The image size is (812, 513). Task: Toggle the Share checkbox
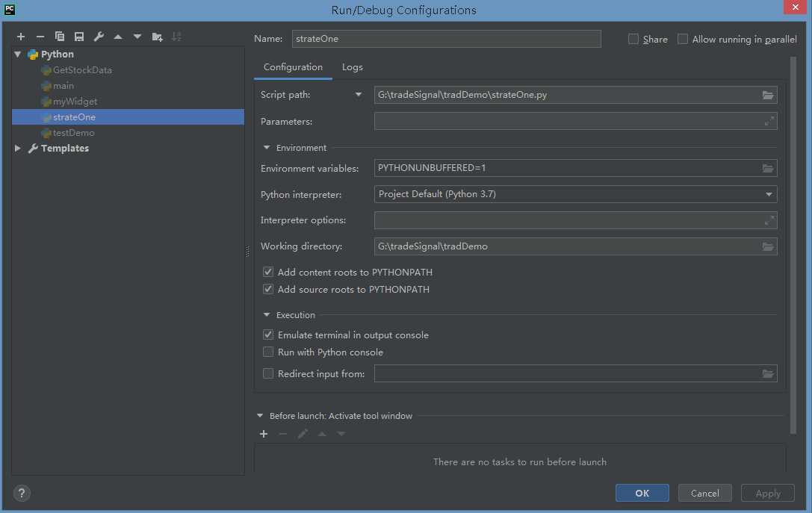coord(633,39)
